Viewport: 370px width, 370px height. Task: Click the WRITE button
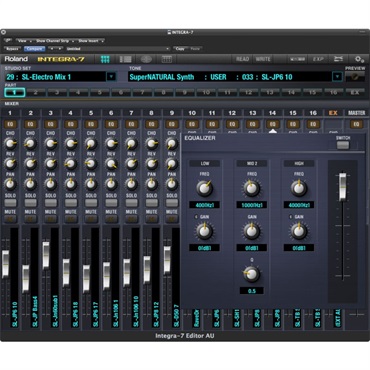[x=263, y=59]
